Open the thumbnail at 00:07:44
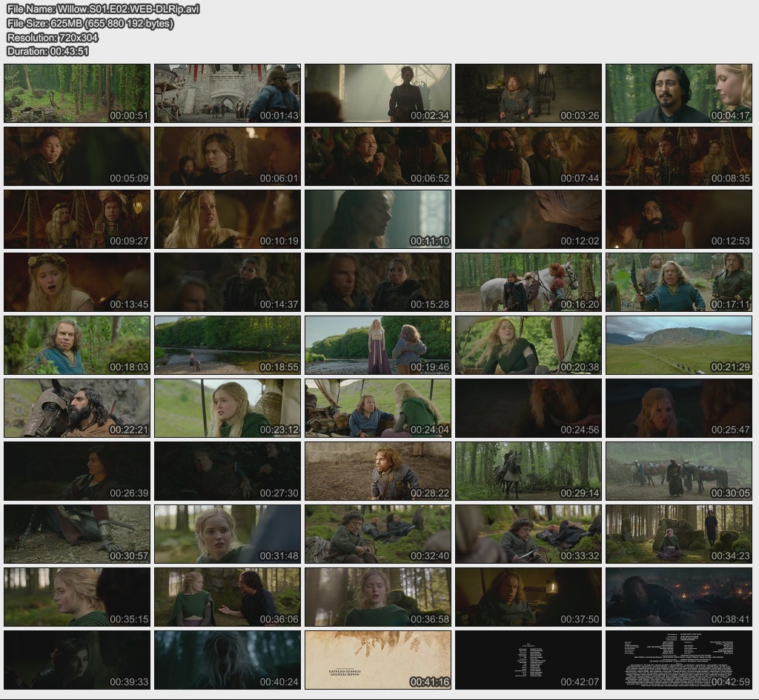The height and width of the screenshot is (700, 759). tap(528, 156)
